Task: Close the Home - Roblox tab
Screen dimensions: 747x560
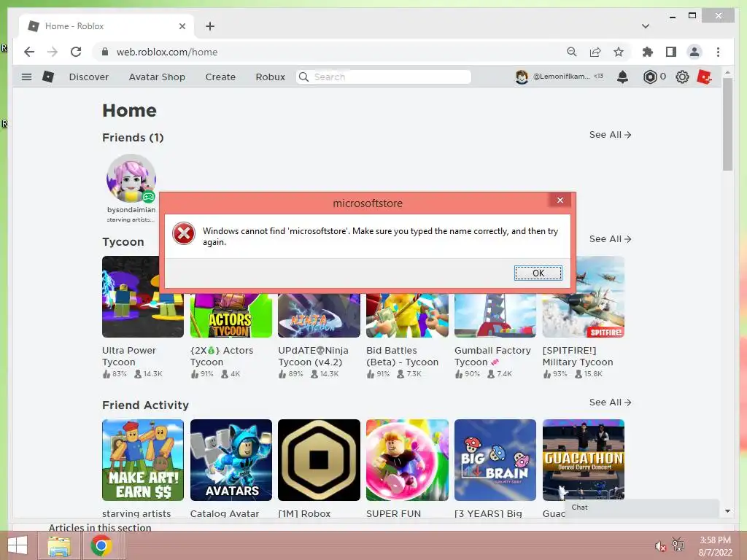Action: point(182,26)
